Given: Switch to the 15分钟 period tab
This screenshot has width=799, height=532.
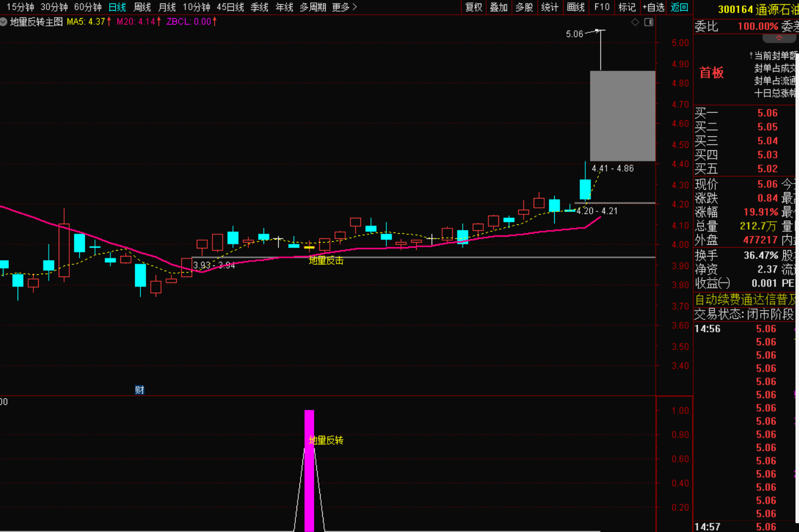Looking at the screenshot, I should [20, 7].
